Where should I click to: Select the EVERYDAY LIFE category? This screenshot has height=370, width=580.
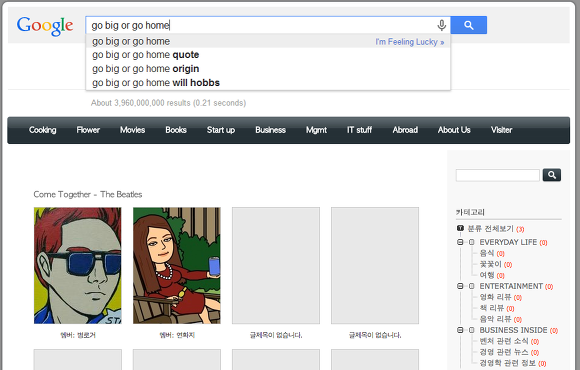point(508,242)
